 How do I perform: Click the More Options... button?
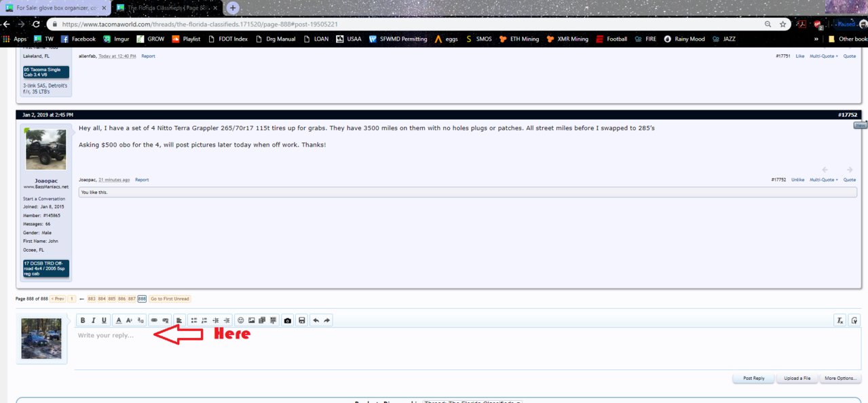pyautogui.click(x=841, y=378)
